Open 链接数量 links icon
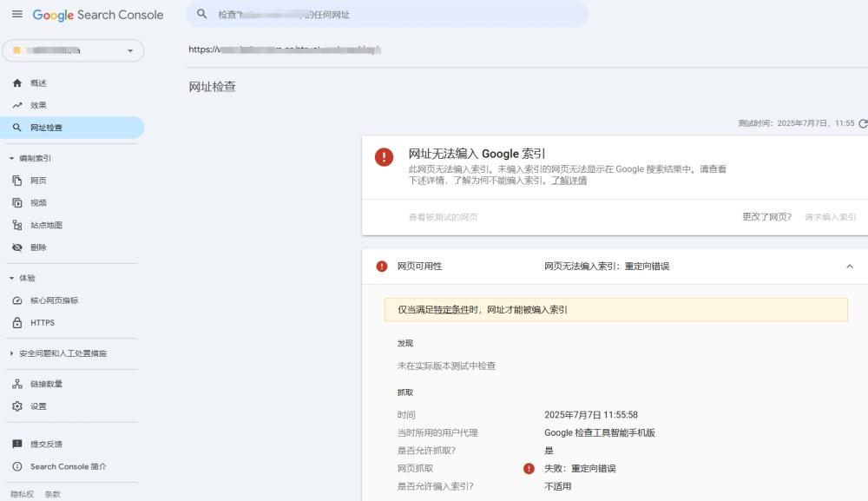Viewport: 868px width, 501px height. click(17, 384)
